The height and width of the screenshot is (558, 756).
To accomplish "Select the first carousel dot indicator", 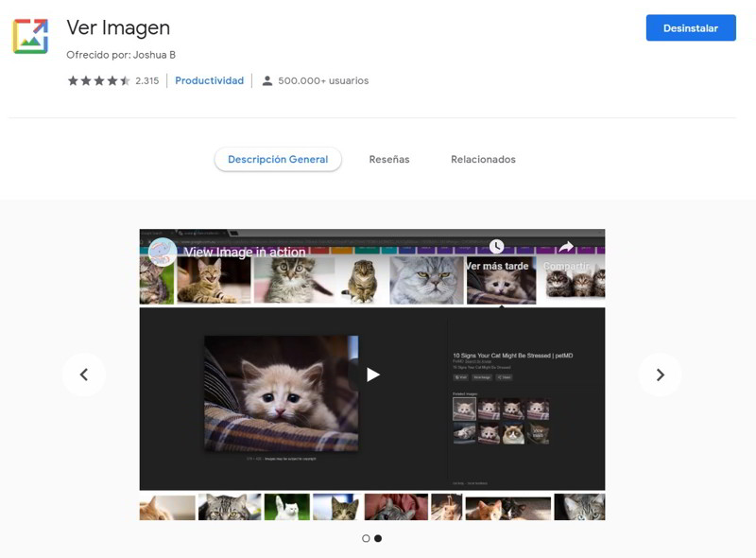I will [366, 538].
